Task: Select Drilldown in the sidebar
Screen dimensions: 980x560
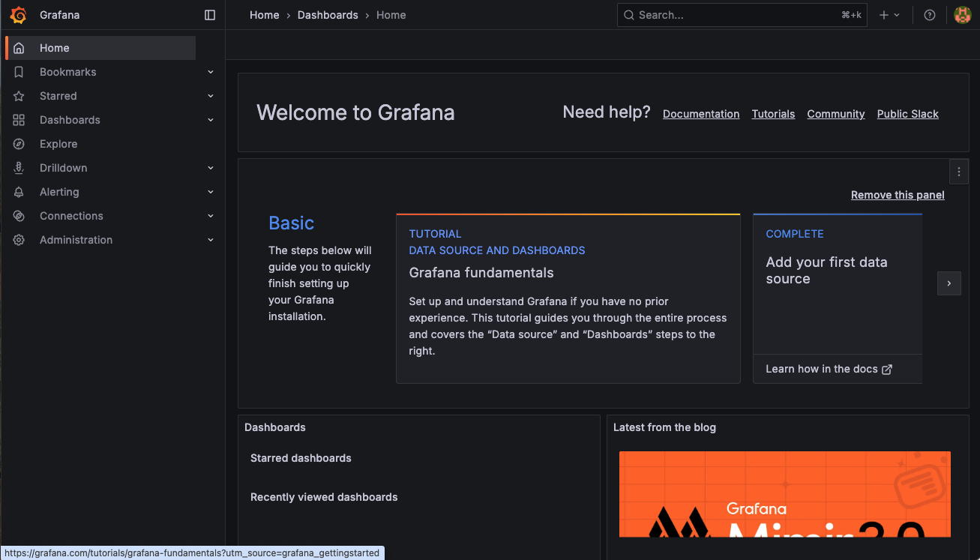Action: (63, 167)
